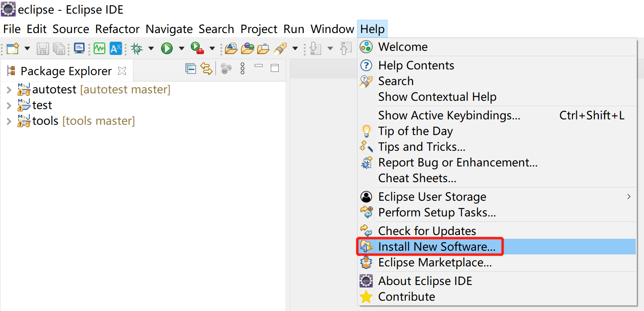The width and height of the screenshot is (644, 311).
Task: Select the tools project row
Action: tap(76, 121)
